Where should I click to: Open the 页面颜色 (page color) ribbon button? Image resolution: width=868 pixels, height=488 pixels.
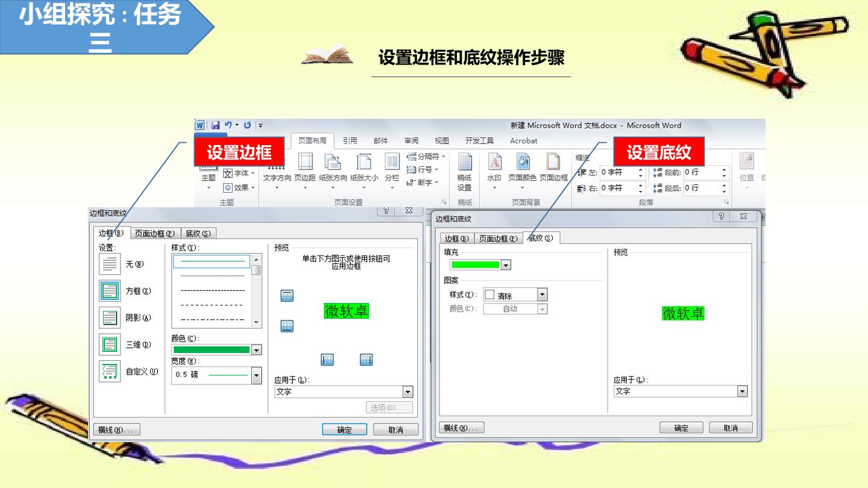(x=522, y=170)
